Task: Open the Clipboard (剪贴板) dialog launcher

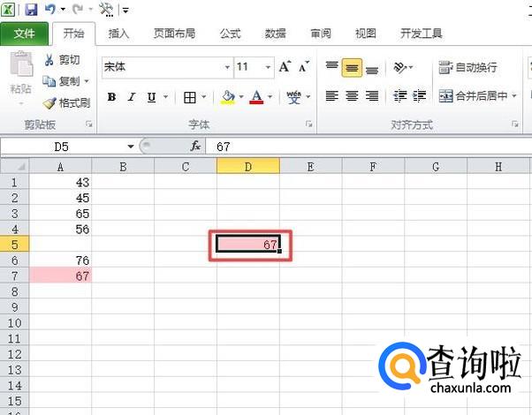Action: (x=89, y=124)
